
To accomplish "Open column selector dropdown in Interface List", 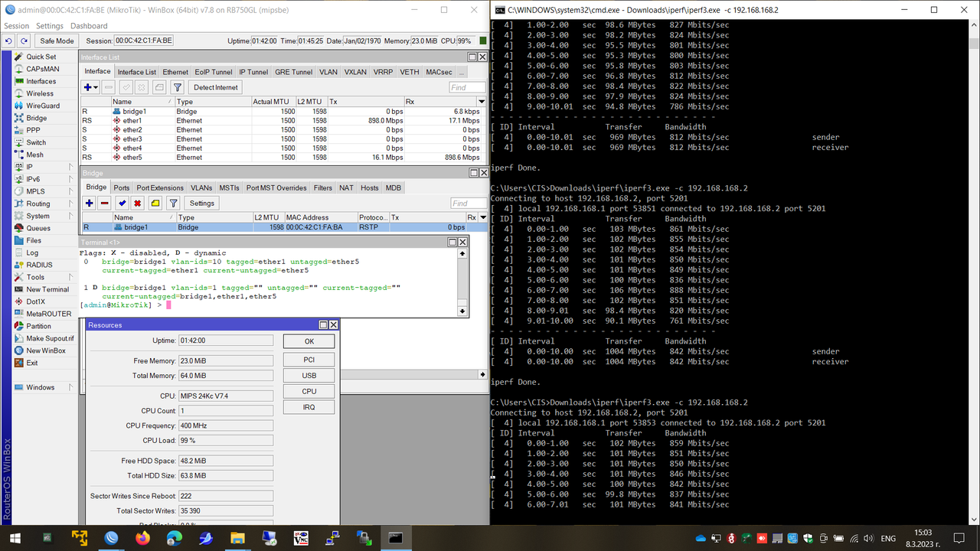I will tap(481, 102).
